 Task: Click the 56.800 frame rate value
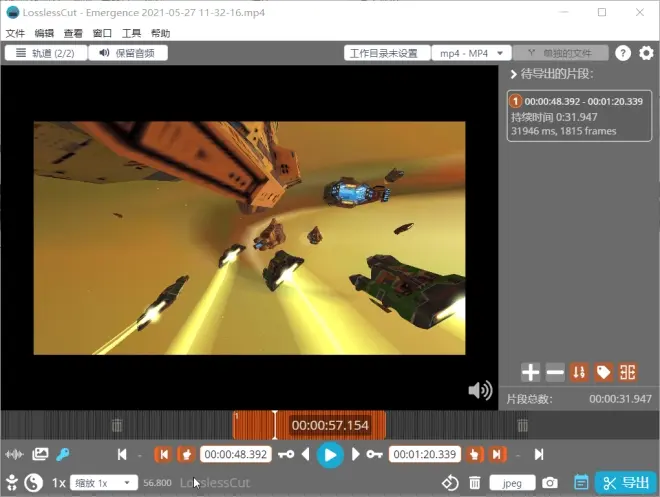point(157,483)
